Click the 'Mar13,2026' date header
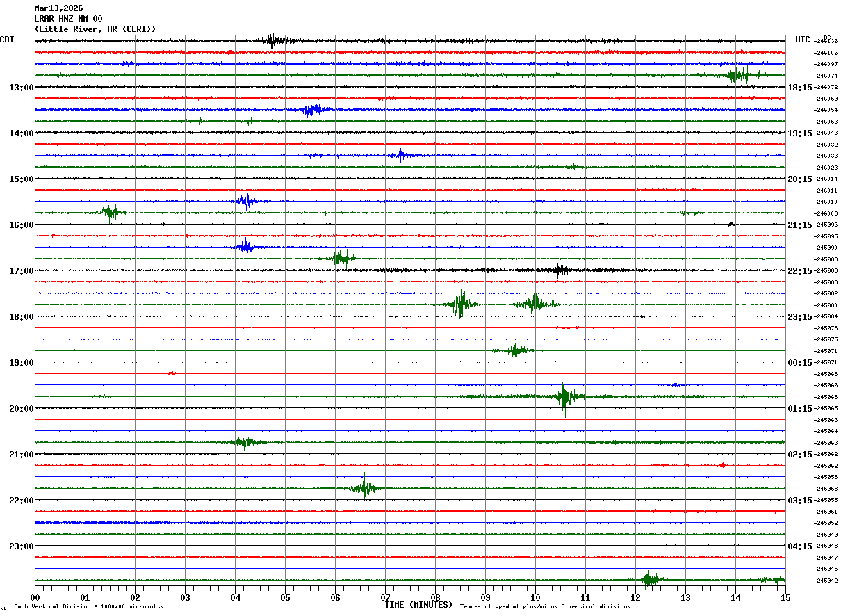This screenshot has width=841, height=616. [x=58, y=8]
